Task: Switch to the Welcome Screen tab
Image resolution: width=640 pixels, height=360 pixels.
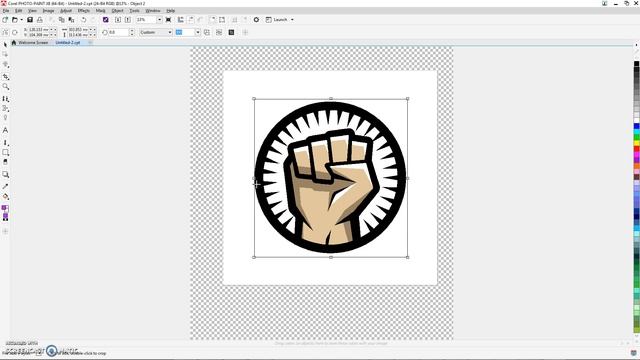Action: (x=33, y=42)
